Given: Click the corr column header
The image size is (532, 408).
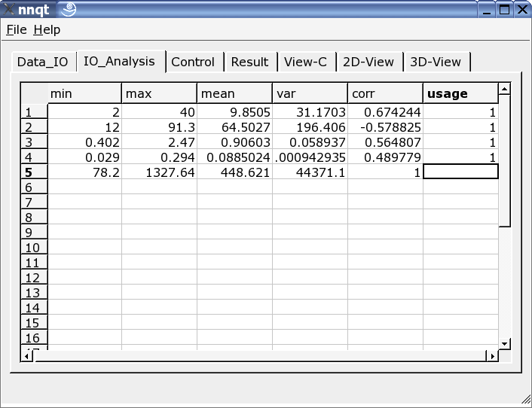Looking at the screenshot, I should (384, 94).
